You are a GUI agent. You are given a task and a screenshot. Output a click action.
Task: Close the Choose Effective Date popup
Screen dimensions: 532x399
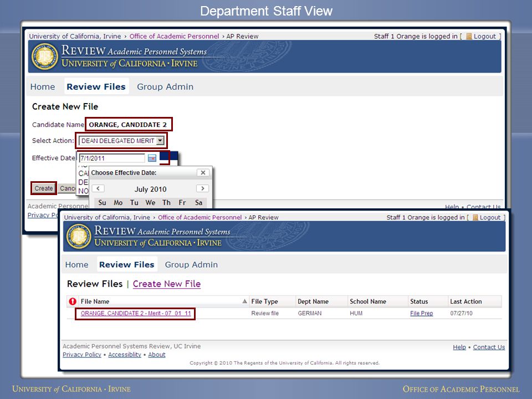(203, 173)
